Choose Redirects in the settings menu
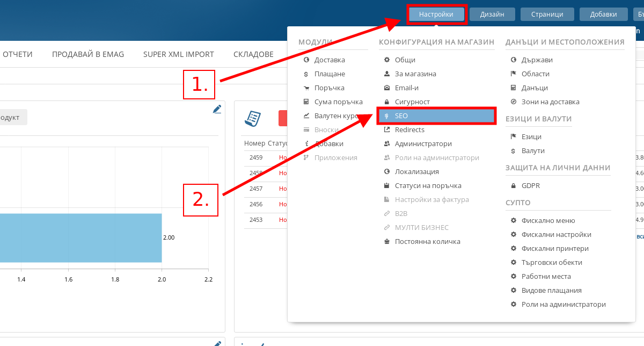 pyautogui.click(x=409, y=129)
